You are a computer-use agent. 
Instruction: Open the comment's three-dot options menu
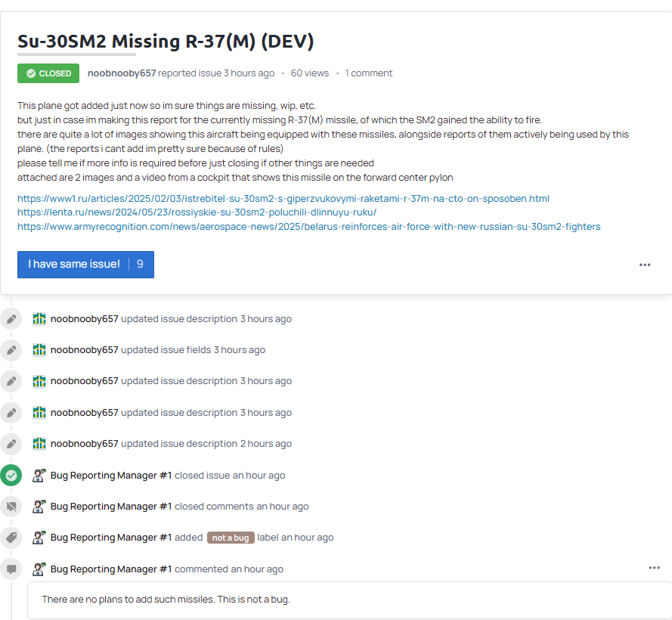pos(654,568)
